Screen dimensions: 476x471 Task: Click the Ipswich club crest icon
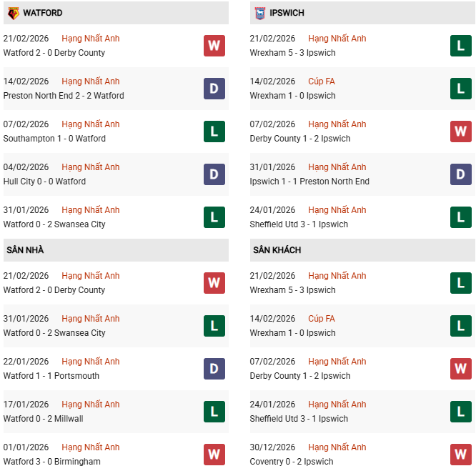click(x=259, y=13)
